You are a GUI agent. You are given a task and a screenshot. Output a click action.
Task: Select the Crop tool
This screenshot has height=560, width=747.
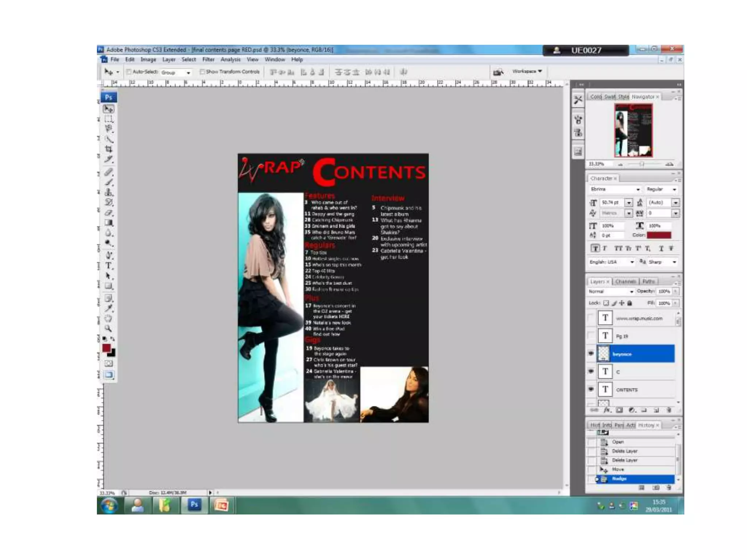tap(109, 149)
